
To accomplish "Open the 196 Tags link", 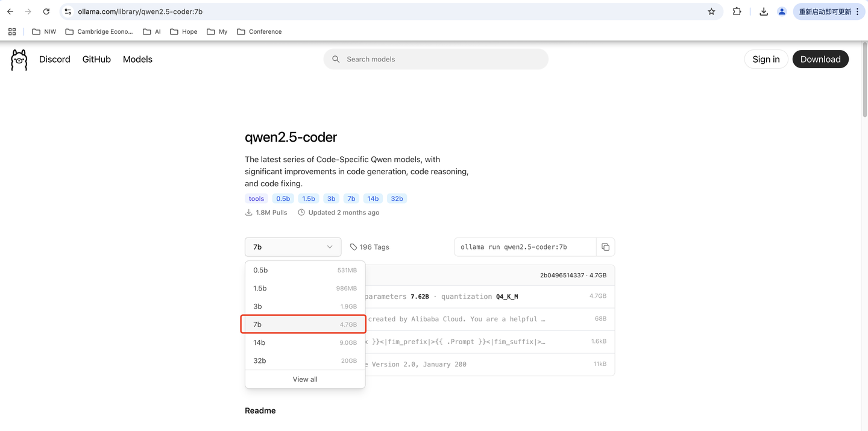I will click(370, 247).
